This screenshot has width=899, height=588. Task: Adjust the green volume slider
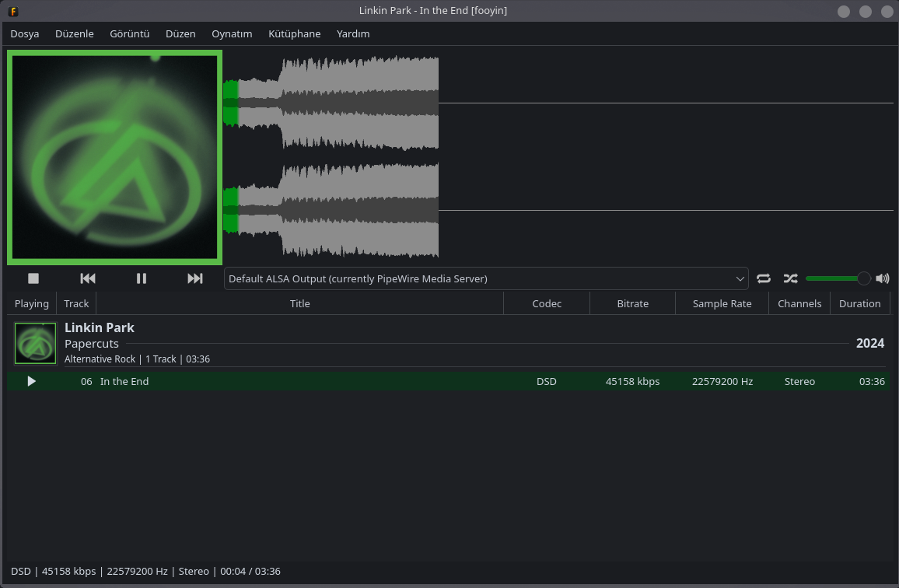pyautogui.click(x=838, y=278)
